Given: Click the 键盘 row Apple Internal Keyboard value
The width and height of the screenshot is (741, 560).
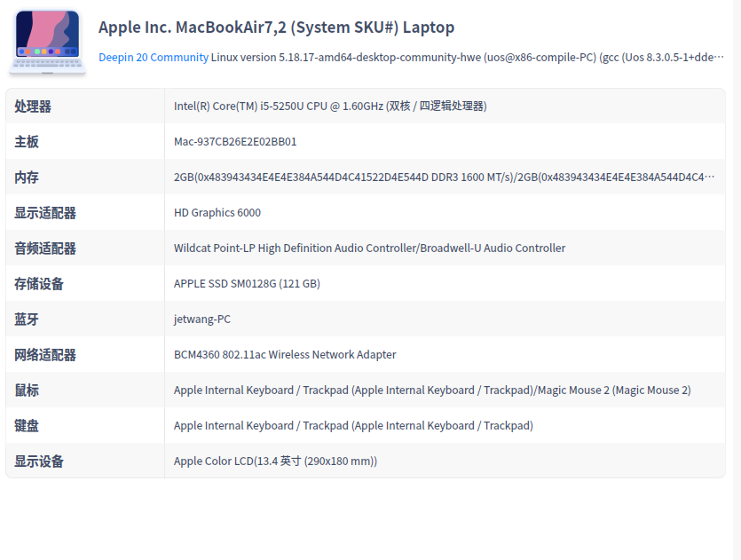Looking at the screenshot, I should tap(353, 425).
